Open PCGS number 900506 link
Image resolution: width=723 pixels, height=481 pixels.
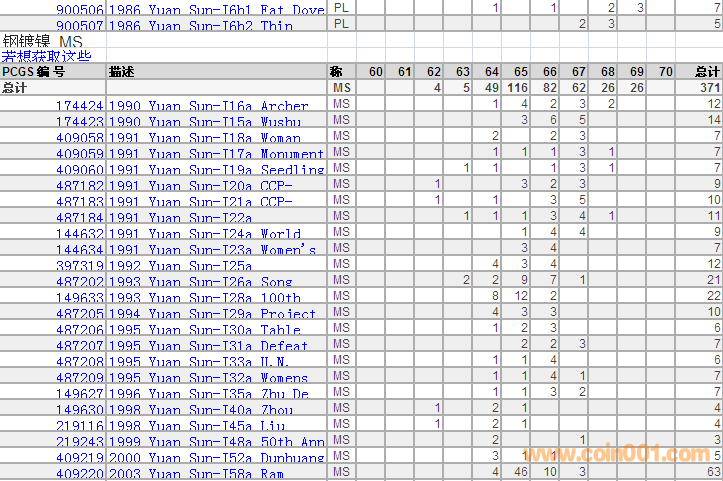coord(79,9)
